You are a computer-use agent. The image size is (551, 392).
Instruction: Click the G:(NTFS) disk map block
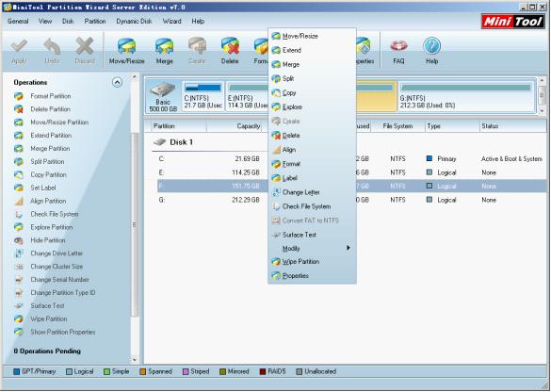(466, 96)
